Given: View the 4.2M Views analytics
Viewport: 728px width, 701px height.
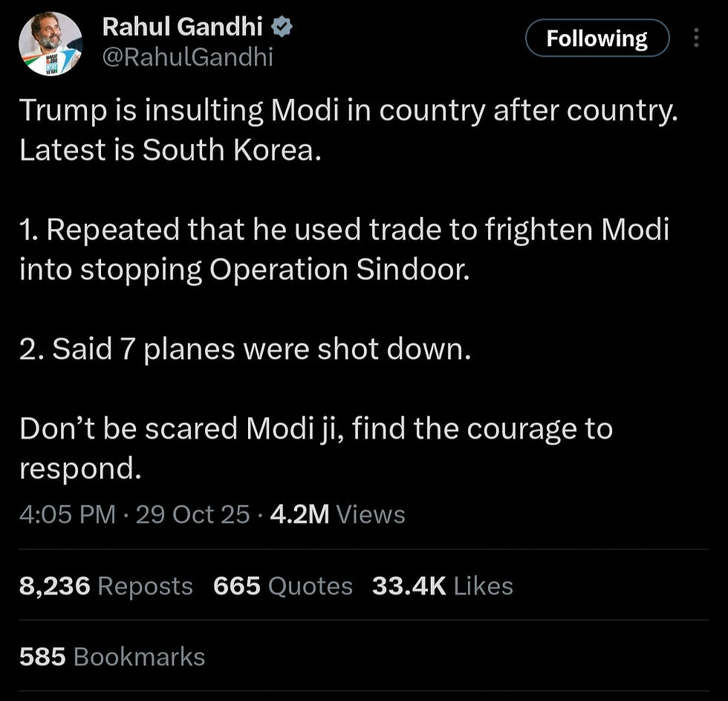Looking at the screenshot, I should coord(337,514).
